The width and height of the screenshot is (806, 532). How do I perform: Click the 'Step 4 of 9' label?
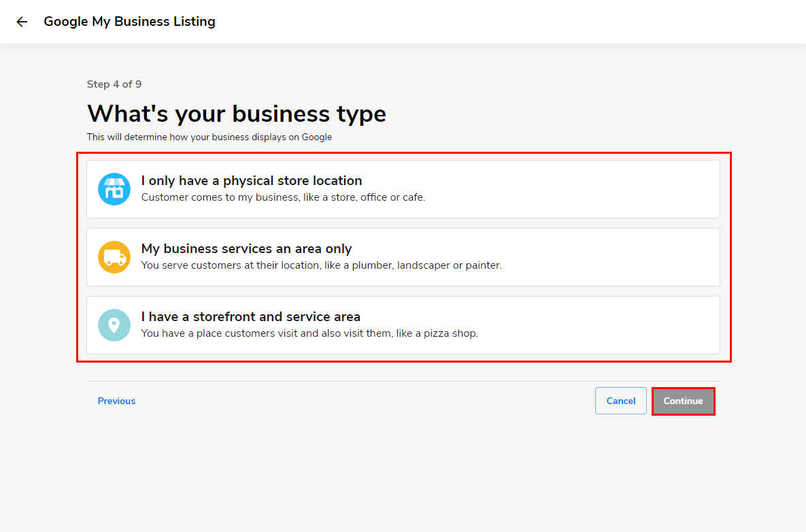(x=114, y=84)
